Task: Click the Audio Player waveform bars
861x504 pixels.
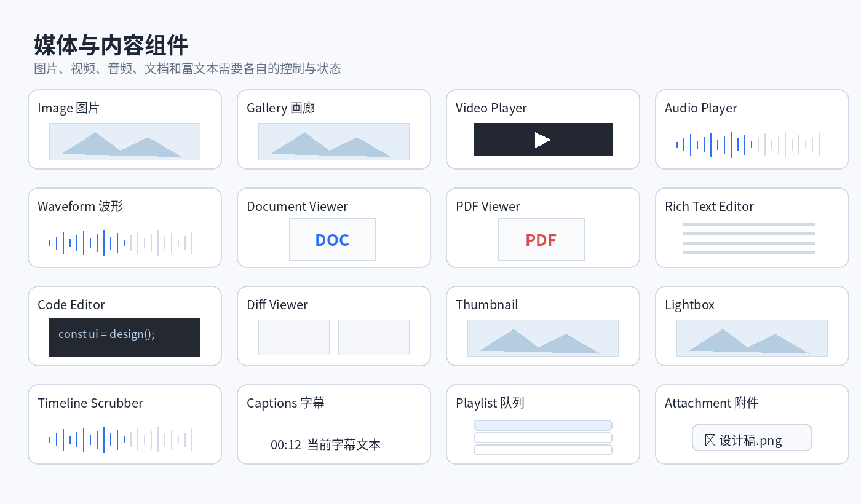Action: [748, 144]
